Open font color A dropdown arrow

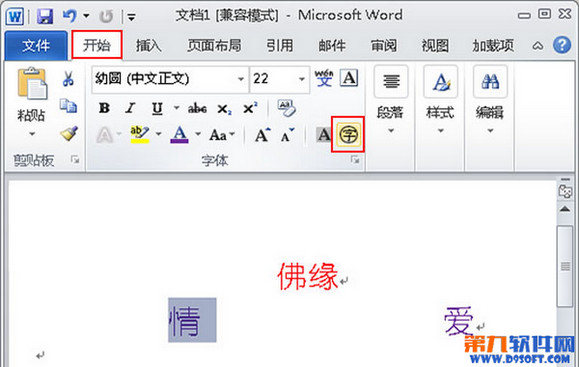(198, 134)
